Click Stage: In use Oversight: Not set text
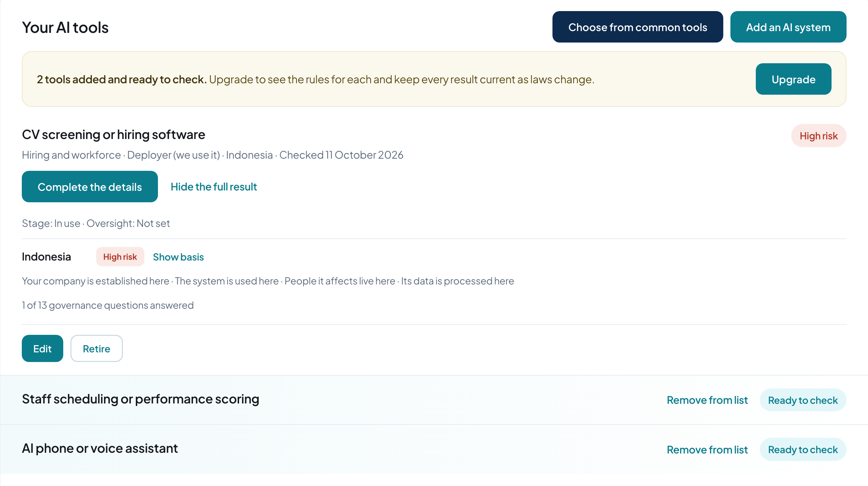 [96, 223]
